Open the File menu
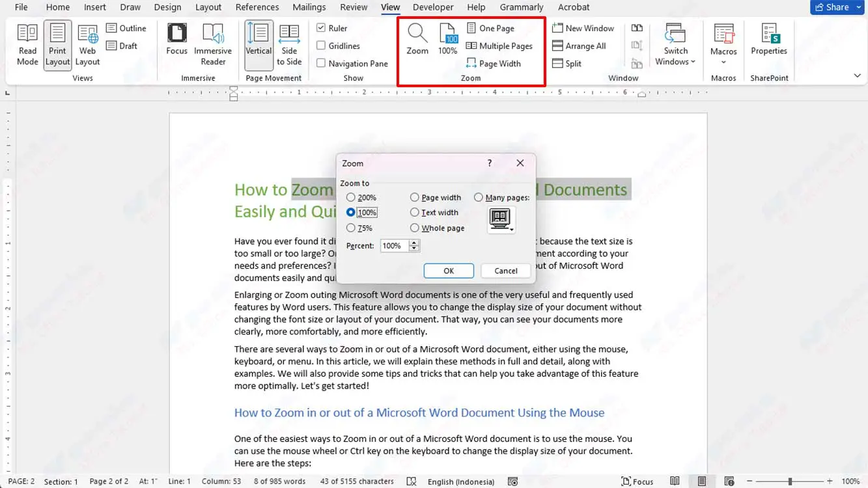The height and width of the screenshot is (488, 868). coord(21,7)
